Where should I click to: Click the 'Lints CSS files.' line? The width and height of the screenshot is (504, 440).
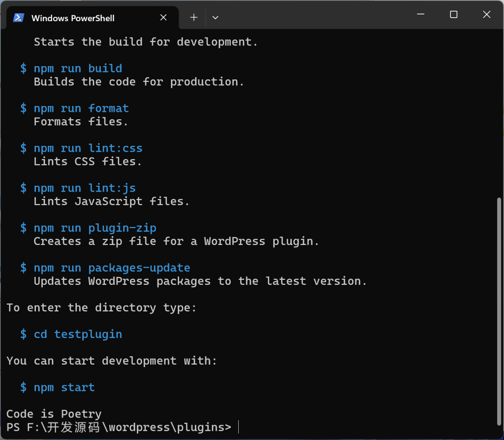tap(88, 162)
